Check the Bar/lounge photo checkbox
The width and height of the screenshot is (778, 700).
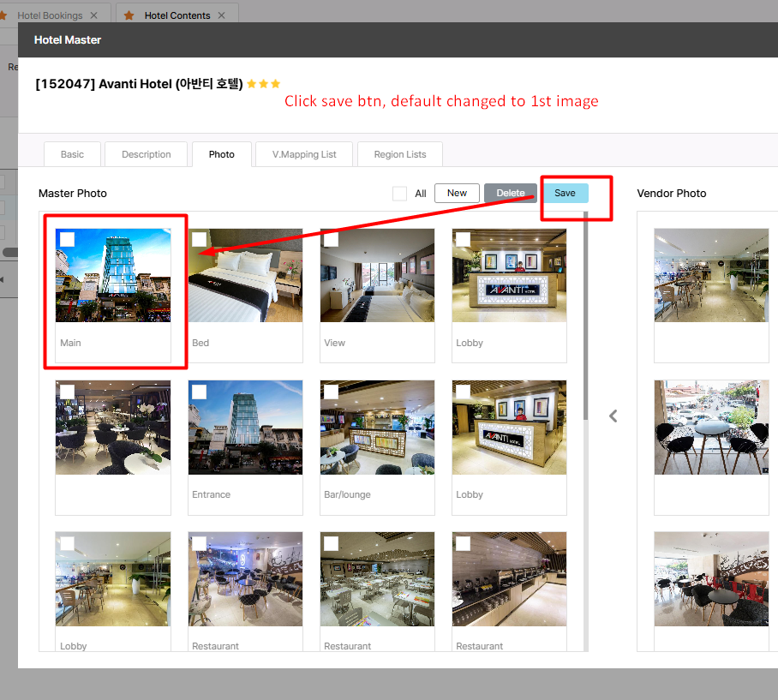[331, 392]
